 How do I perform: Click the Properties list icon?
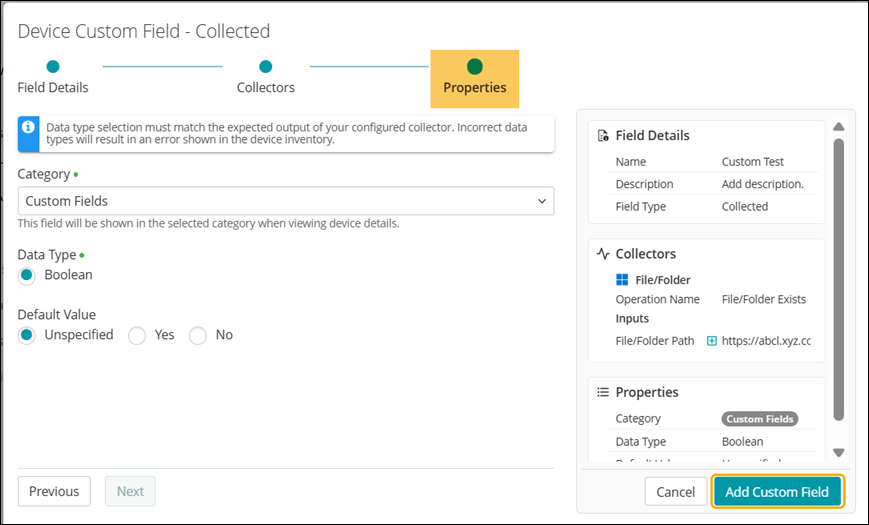point(603,392)
